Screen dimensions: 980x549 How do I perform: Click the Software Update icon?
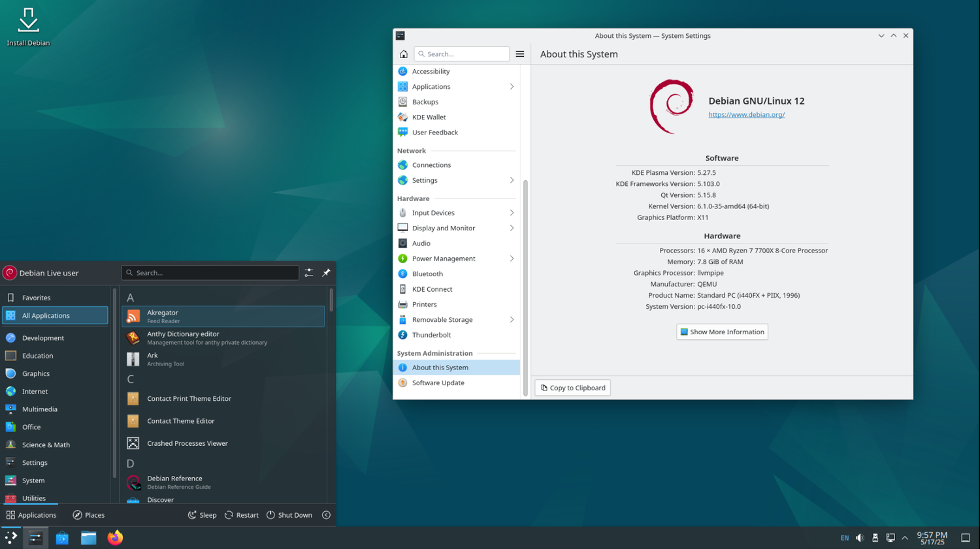402,383
